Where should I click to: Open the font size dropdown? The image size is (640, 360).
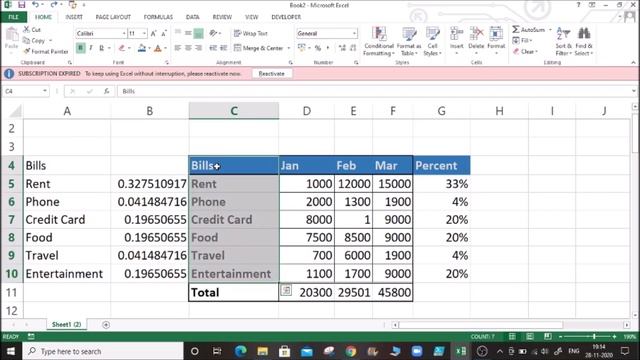[x=144, y=33]
